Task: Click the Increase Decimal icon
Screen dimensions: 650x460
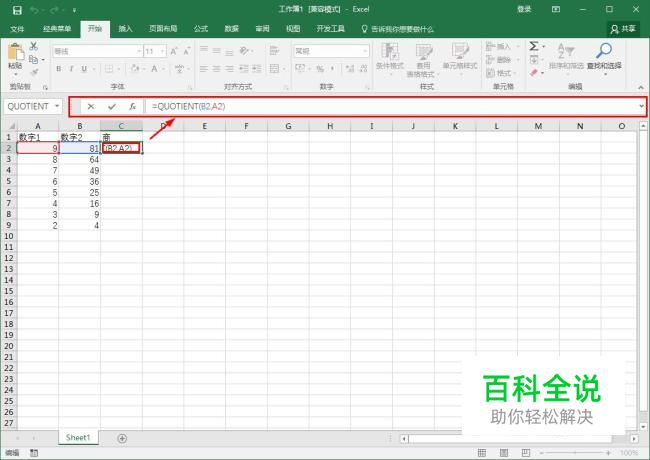Action: tap(349, 69)
